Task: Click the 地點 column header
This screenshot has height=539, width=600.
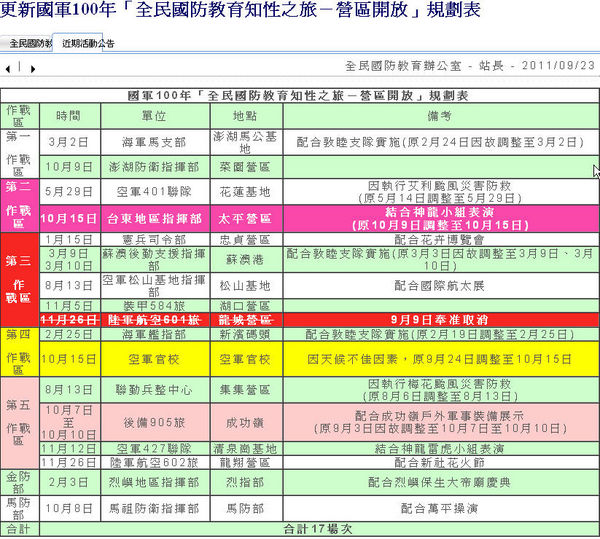Action: [x=243, y=115]
